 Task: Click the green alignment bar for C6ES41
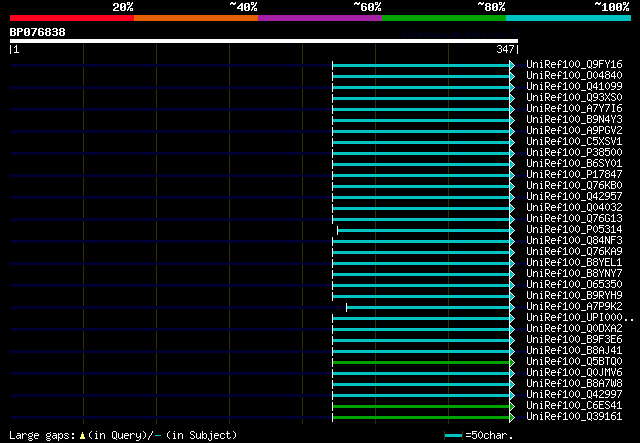click(x=421, y=407)
